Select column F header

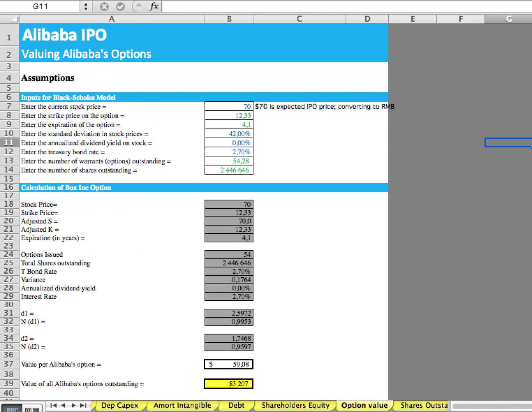pyautogui.click(x=461, y=19)
